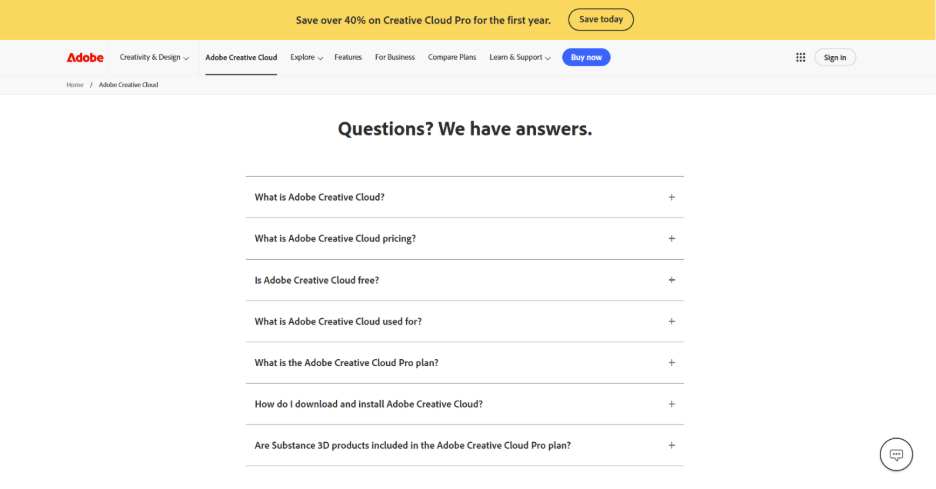This screenshot has height=489, width=936.
Task: Click plus icon beside "Is Adobe Creative Cloud free?"
Action: pos(672,280)
